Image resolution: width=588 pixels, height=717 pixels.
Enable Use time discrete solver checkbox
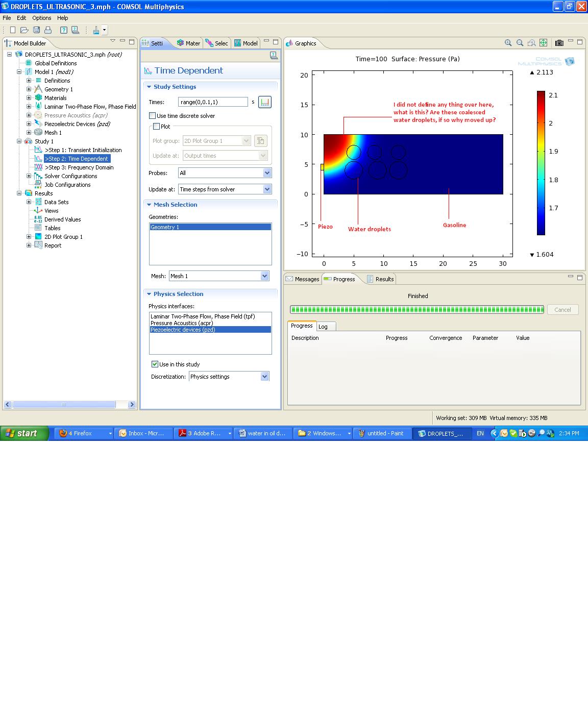pos(153,116)
